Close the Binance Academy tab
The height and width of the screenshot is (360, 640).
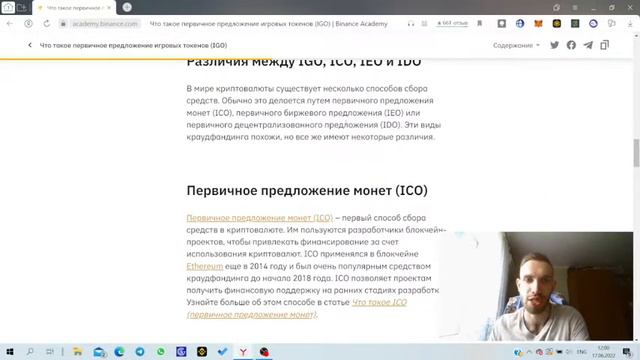pyautogui.click(x=109, y=8)
